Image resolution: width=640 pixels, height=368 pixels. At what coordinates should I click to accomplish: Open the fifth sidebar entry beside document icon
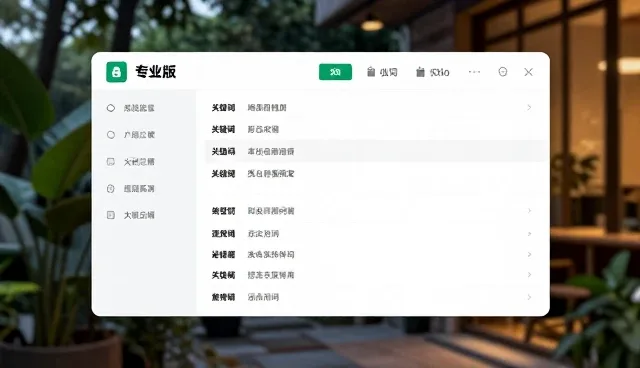point(139,215)
